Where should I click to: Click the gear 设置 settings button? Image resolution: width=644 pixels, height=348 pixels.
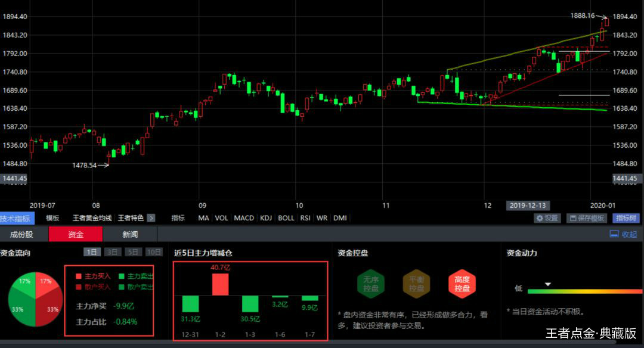[547, 218]
